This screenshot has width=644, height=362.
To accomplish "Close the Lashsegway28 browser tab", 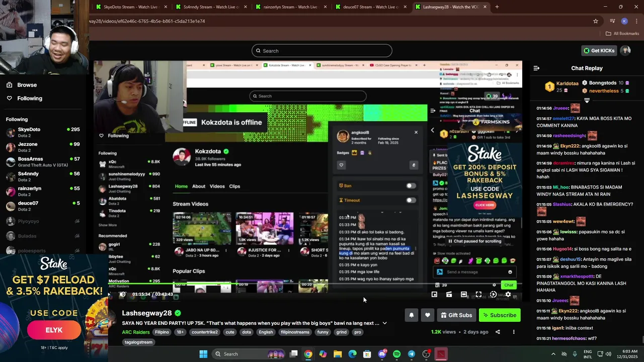I will pyautogui.click(x=485, y=7).
